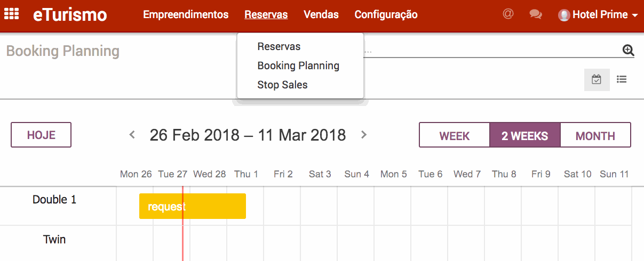Click the @ mentions icon

[508, 14]
